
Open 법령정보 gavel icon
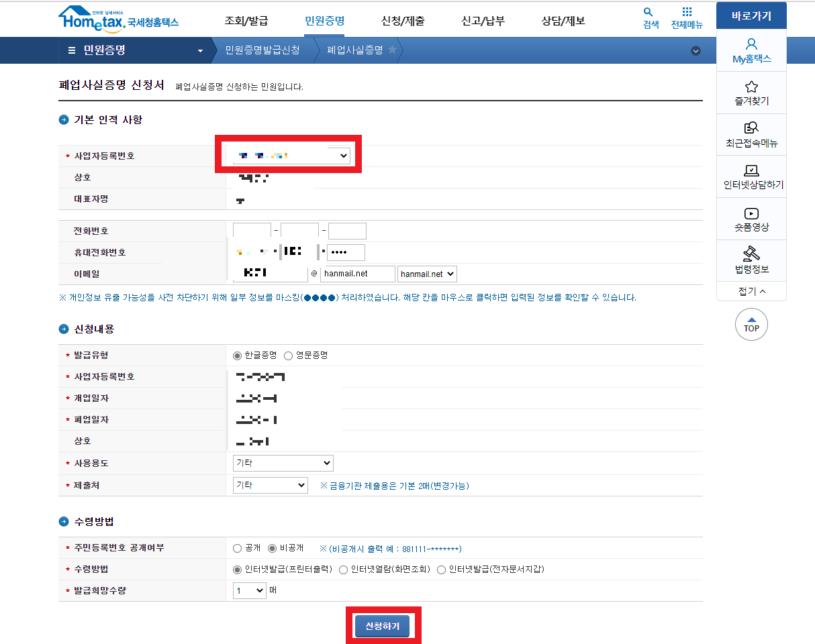click(x=751, y=254)
